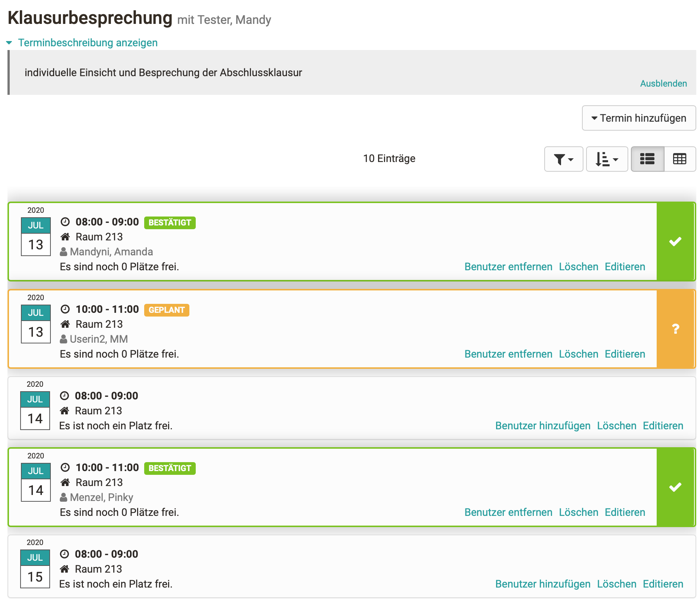Click the BESTÄTIGT badge on 14 Jul

click(170, 468)
